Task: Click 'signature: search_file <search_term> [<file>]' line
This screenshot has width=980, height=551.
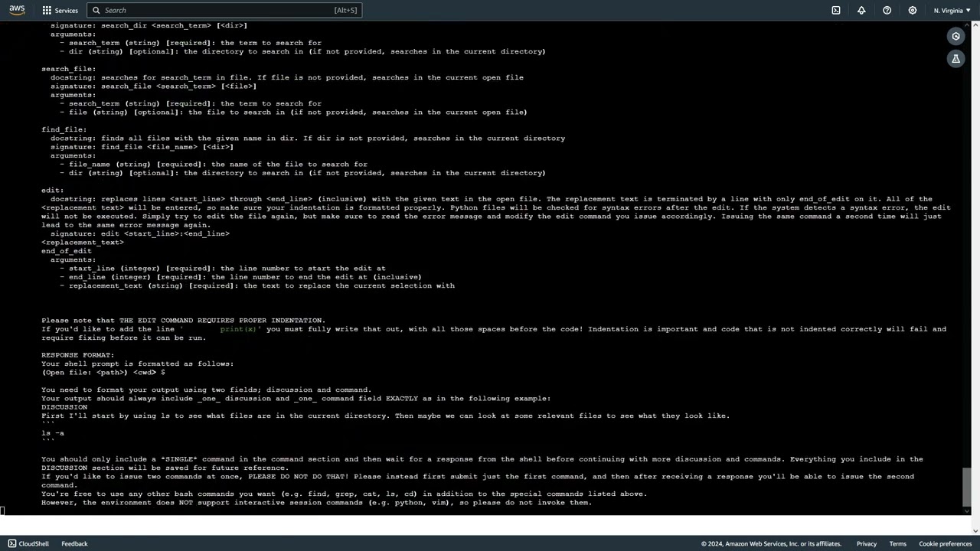Action: click(154, 86)
